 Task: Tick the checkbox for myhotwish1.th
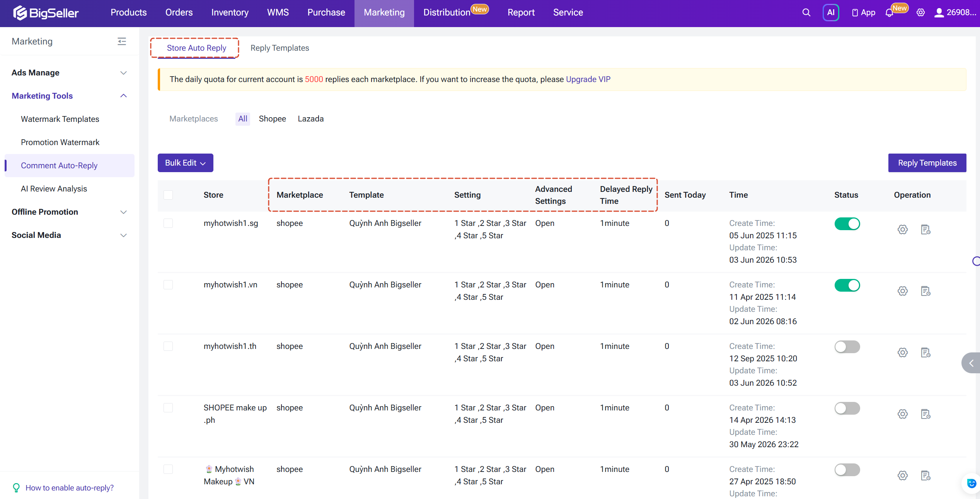(x=168, y=346)
